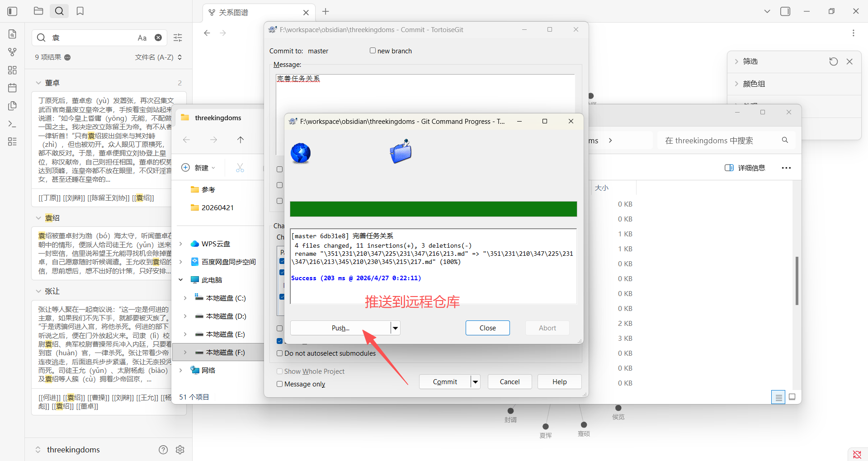This screenshot has height=461, width=868.
Task: Open bookmarks icon in Obsidian sidebar
Action: tap(80, 11)
